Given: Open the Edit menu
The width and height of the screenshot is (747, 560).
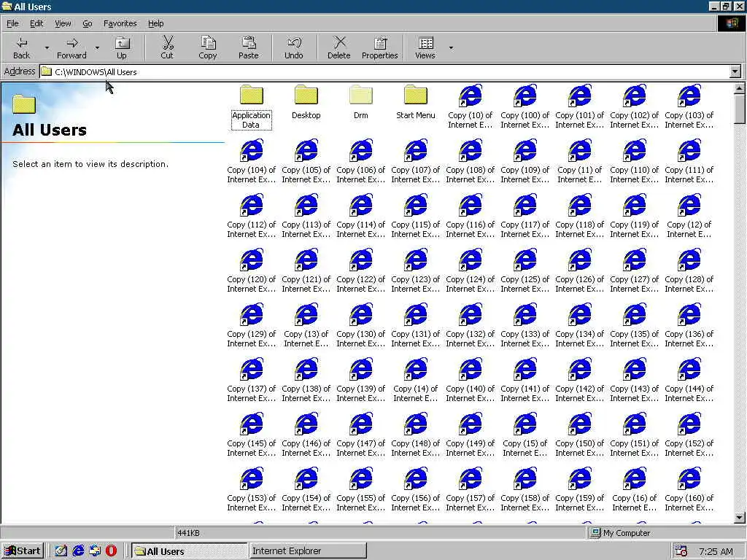Looking at the screenshot, I should (x=36, y=23).
